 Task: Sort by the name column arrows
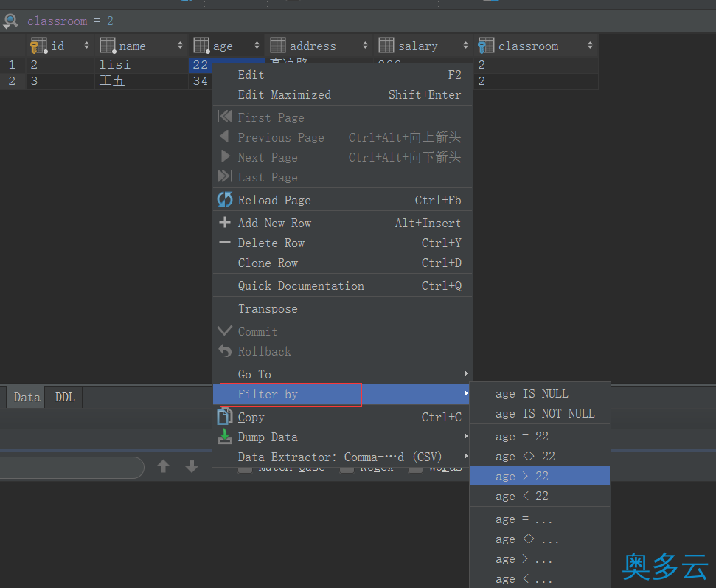tap(181, 45)
